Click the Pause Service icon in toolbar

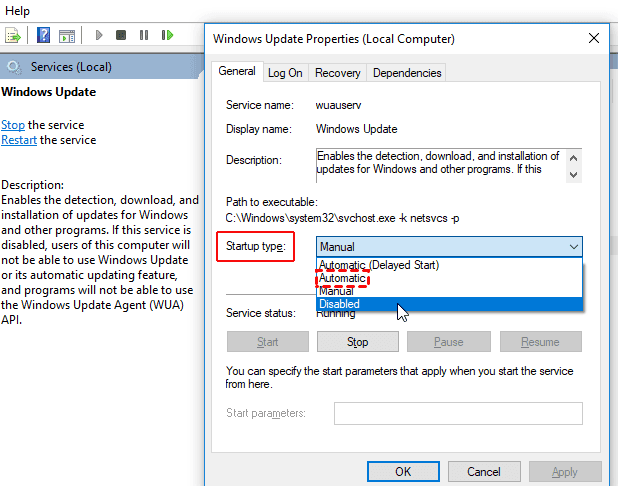click(144, 35)
